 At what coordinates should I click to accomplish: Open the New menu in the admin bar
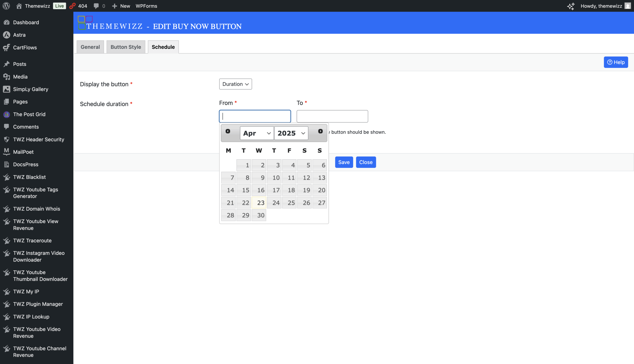pyautogui.click(x=121, y=6)
